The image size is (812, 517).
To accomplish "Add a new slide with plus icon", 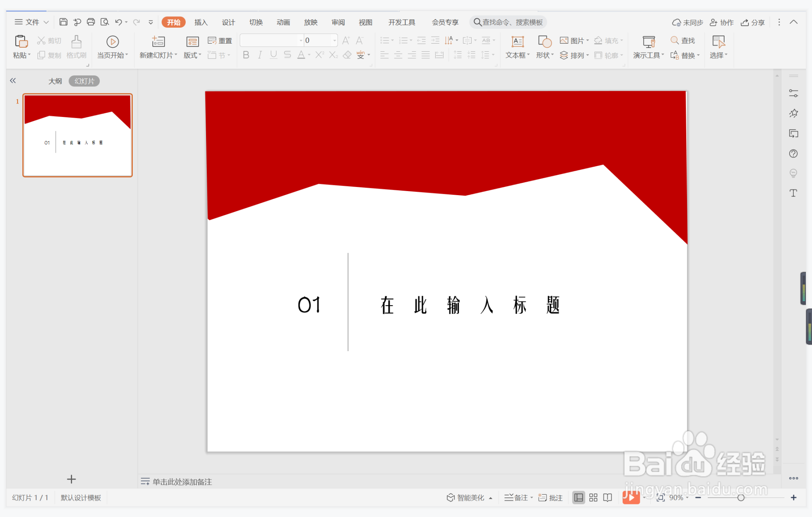I will pos(71,479).
